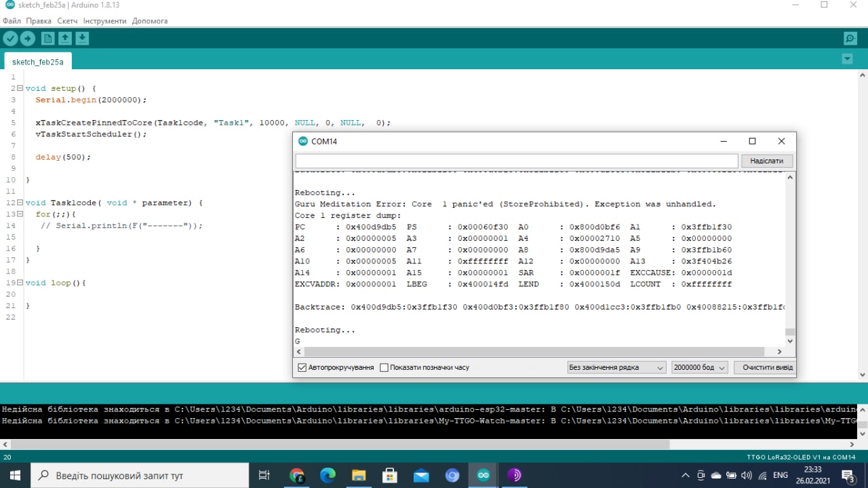This screenshot has height=488, width=868.
Task: Open the notification center icon
Action: [848, 475]
